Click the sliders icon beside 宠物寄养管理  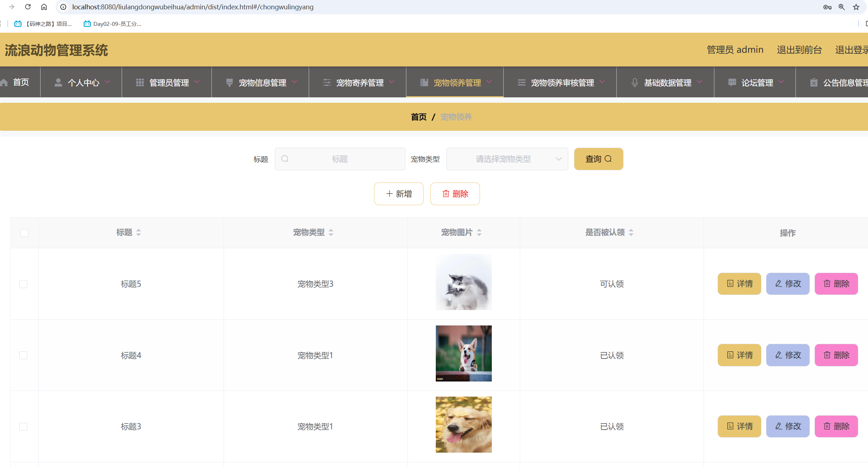click(x=327, y=82)
